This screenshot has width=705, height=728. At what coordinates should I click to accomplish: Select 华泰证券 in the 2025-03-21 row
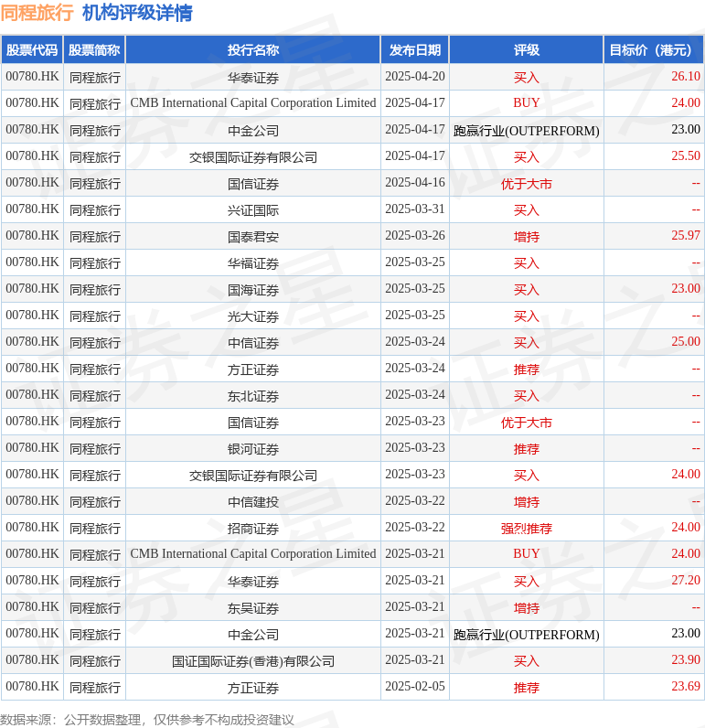pyautogui.click(x=253, y=582)
